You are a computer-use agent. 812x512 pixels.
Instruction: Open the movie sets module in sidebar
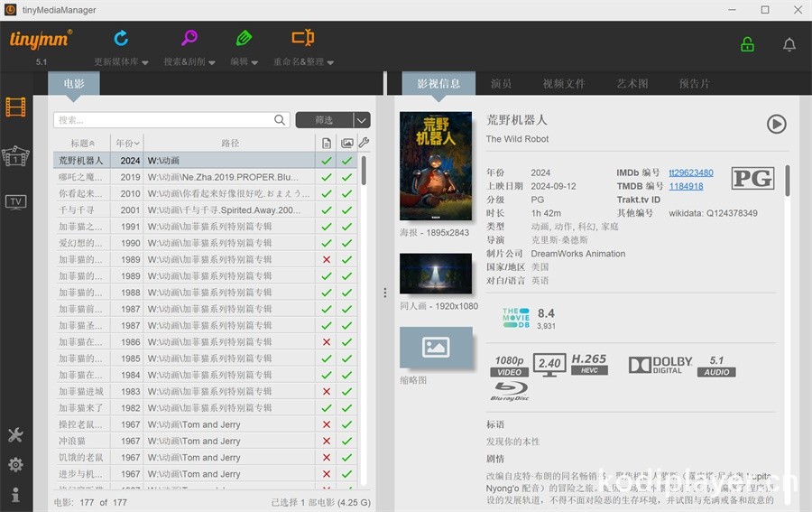(15, 155)
